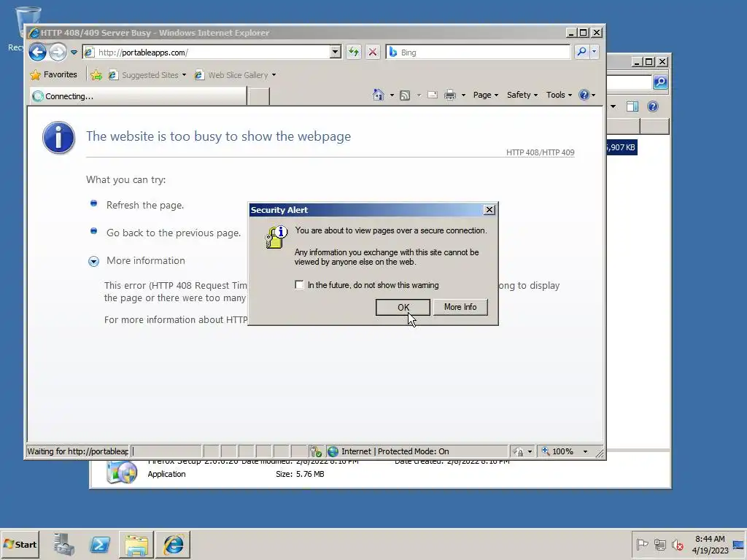Open Windows PowerShell from the taskbar
Image resolution: width=747 pixels, height=560 pixels.
(100, 544)
